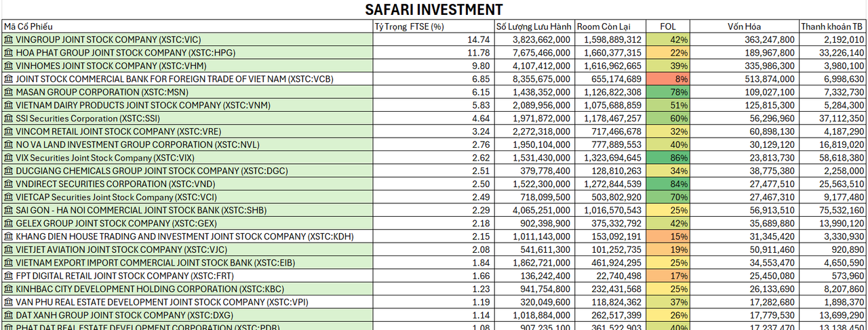Click the stock icon for Van Phu Real Estate (XSTC:VPI)
This screenshot has width=868, height=330.
click(x=9, y=302)
